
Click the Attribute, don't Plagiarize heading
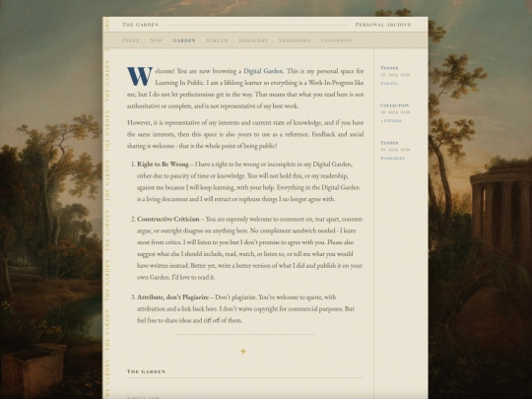(173, 298)
